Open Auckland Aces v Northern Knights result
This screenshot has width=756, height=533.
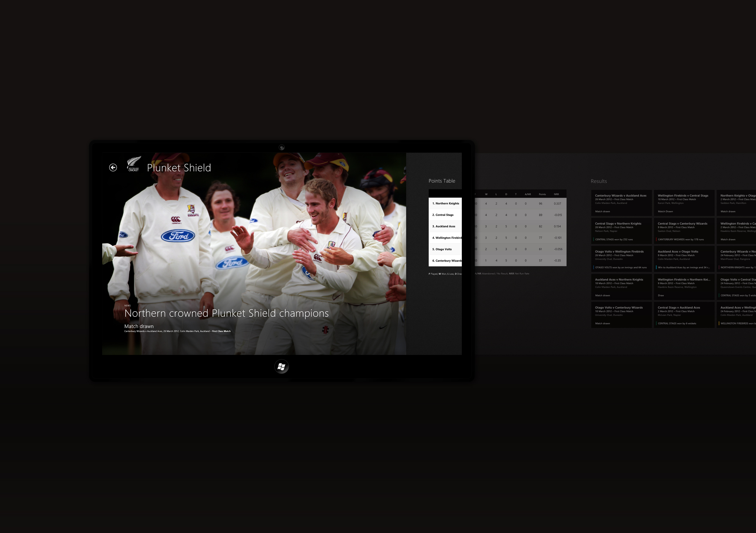(x=621, y=287)
